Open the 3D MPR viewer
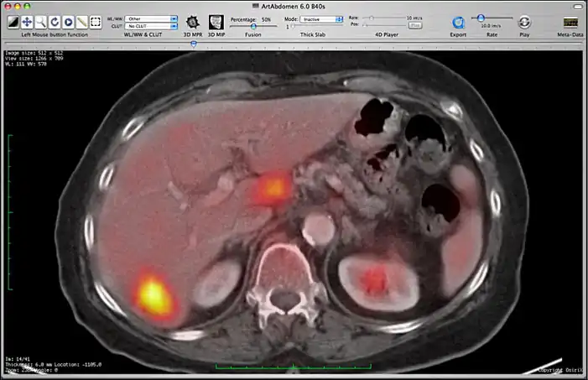 pos(192,22)
